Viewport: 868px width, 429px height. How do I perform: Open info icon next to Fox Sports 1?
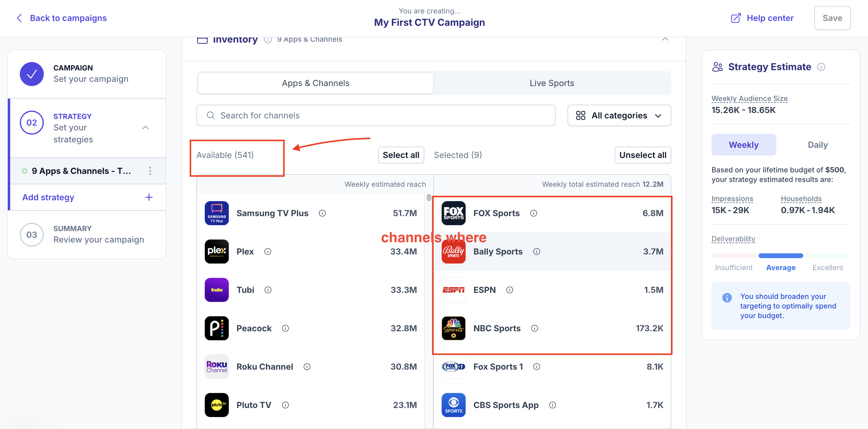537,367
